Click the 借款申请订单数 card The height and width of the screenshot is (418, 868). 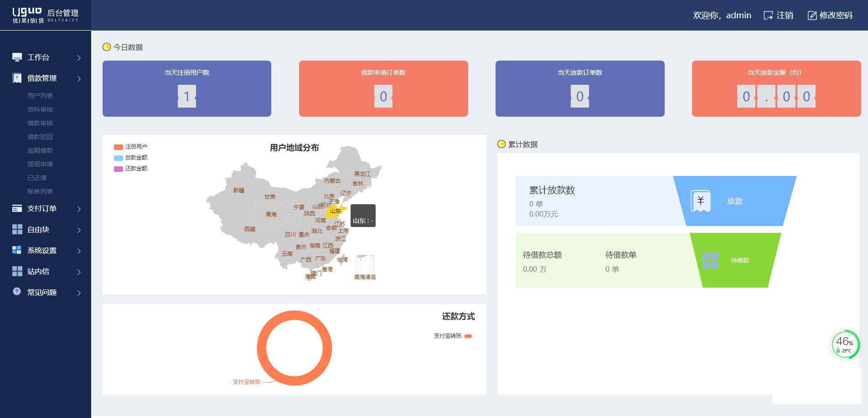click(x=383, y=88)
